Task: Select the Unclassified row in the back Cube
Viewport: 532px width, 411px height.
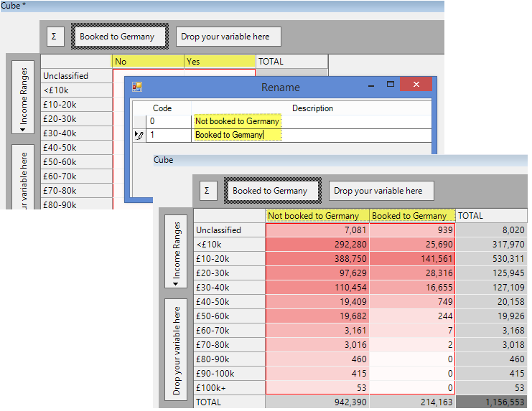Action: [x=76, y=76]
